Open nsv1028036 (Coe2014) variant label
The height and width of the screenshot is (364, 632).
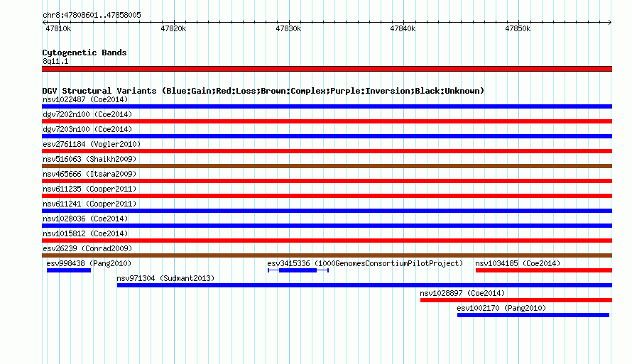[x=85, y=219]
